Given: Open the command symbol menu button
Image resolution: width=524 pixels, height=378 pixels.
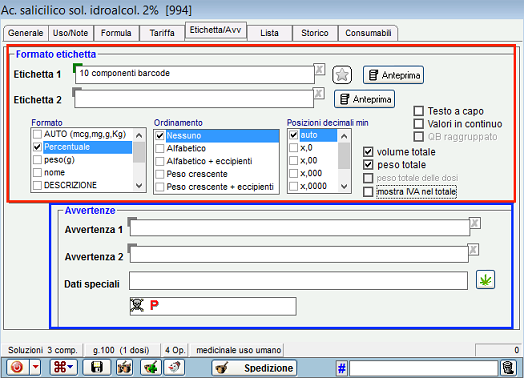Looking at the screenshot, I should 63,367.
